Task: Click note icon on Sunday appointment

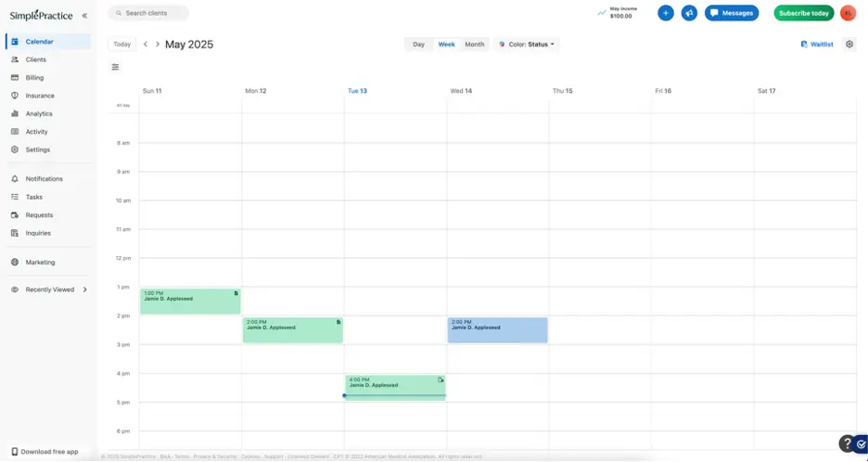Action: (236, 293)
